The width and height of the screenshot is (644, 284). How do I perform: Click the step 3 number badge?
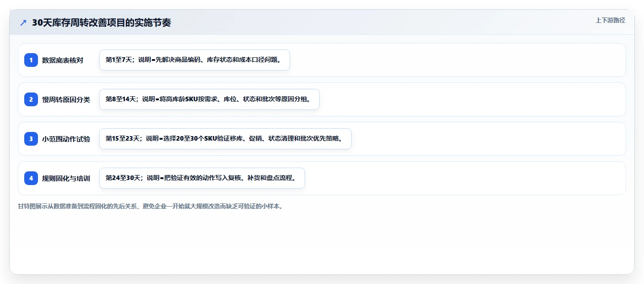pyautogui.click(x=31, y=139)
